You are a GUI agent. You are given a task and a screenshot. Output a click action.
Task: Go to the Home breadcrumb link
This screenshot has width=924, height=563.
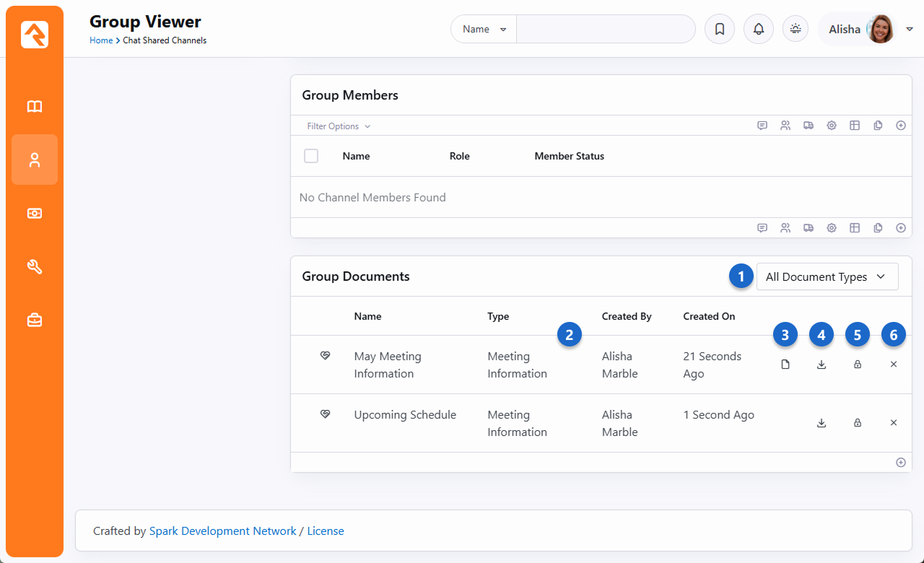[x=101, y=40]
